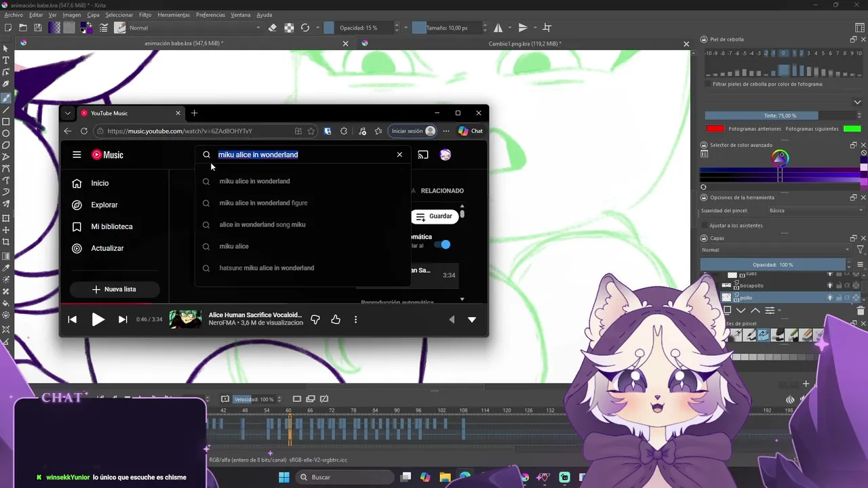
Task: Reload the YouTube Music page
Action: click(x=84, y=131)
